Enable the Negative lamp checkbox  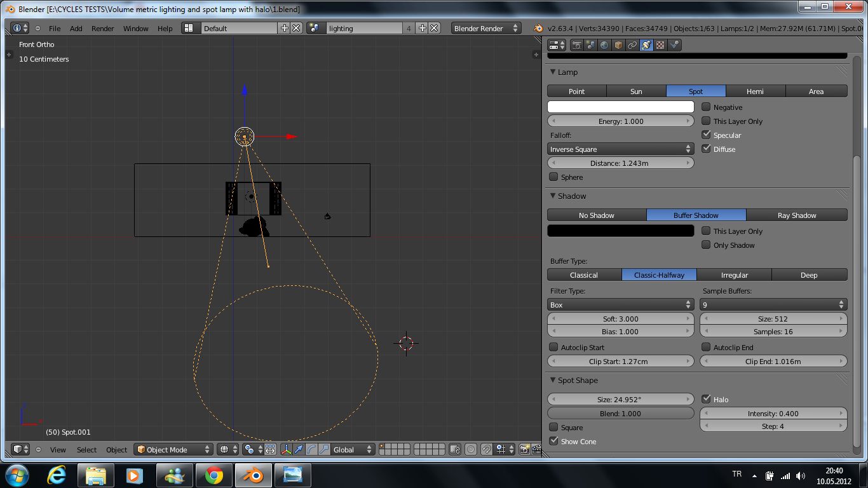click(x=707, y=107)
